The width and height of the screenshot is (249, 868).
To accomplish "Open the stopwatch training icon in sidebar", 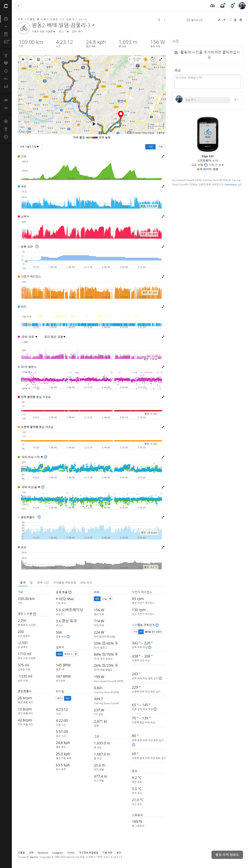I will 6,71.
